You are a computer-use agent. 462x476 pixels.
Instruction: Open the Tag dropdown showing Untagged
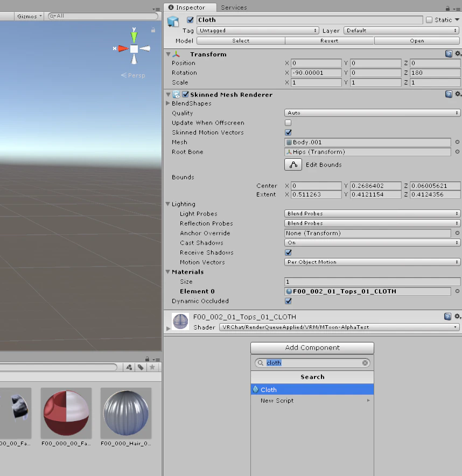click(x=257, y=30)
